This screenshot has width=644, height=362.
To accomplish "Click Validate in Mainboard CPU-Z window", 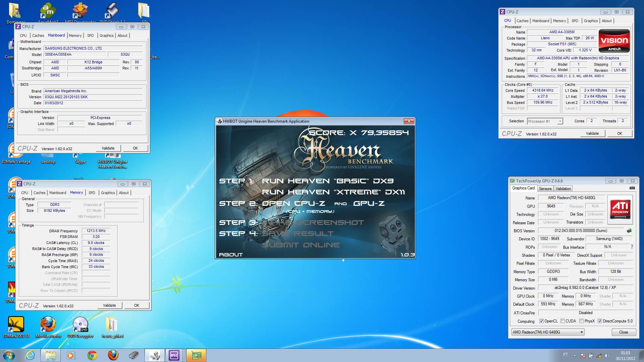I will (x=108, y=148).
